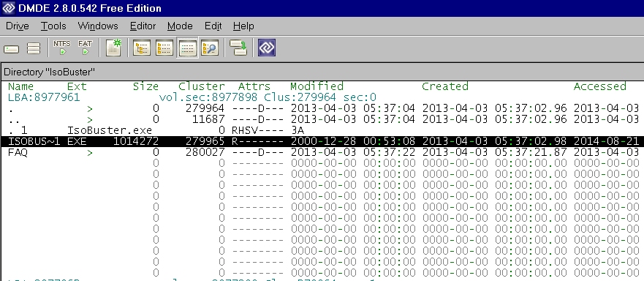644x281 pixels.
Task: Open the Drive menu
Action: [x=18, y=26]
